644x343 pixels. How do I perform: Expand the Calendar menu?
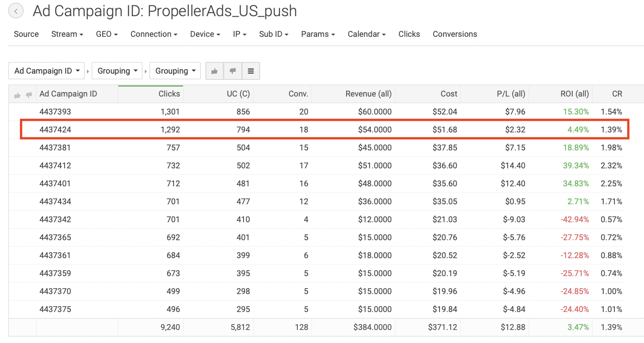click(366, 34)
